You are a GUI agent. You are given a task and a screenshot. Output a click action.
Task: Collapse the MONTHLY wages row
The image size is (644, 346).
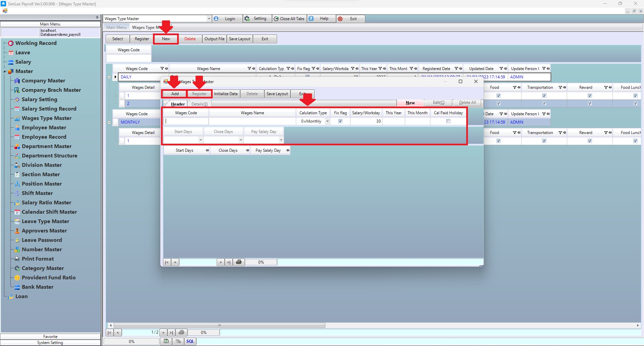pos(109,122)
